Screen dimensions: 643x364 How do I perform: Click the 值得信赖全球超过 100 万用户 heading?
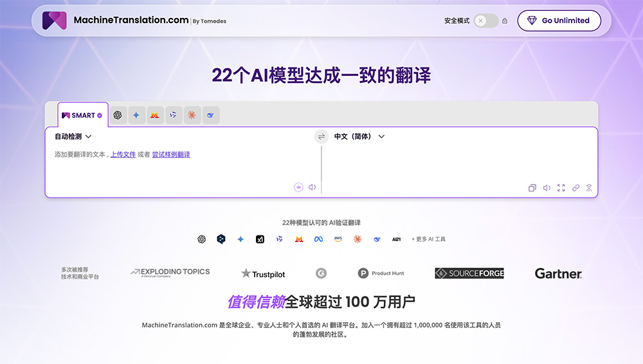pyautogui.click(x=321, y=302)
